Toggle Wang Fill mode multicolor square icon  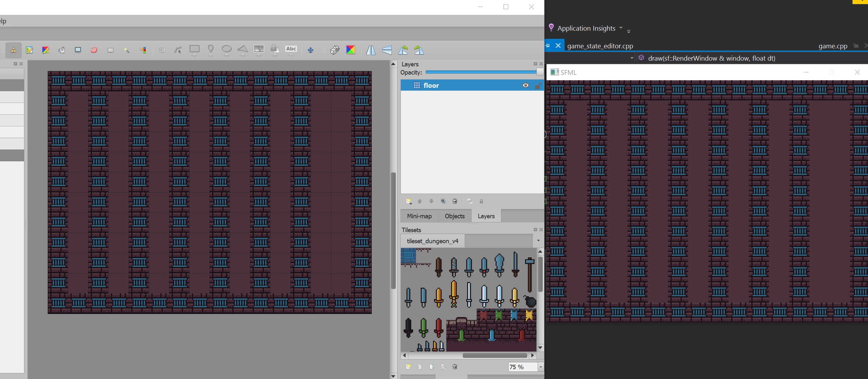point(351,50)
